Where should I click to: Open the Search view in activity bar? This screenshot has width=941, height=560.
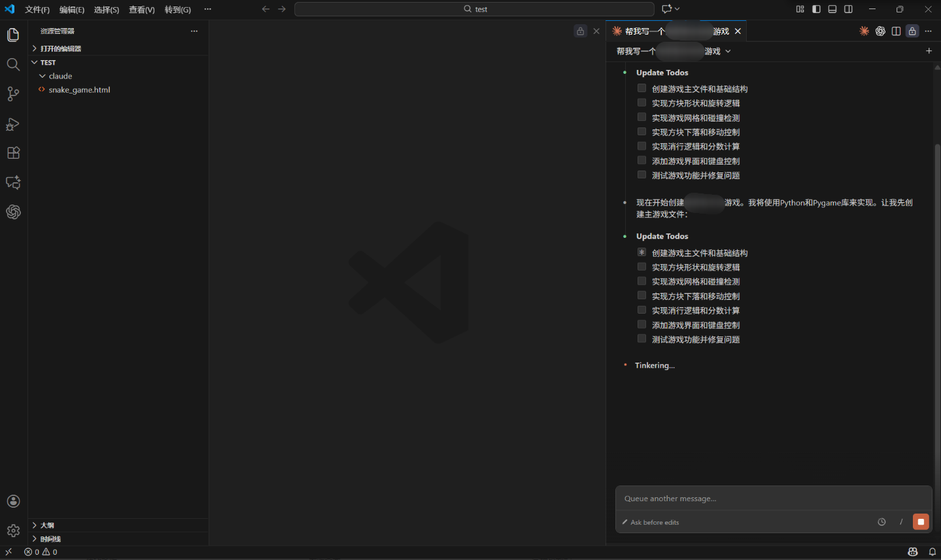13,64
